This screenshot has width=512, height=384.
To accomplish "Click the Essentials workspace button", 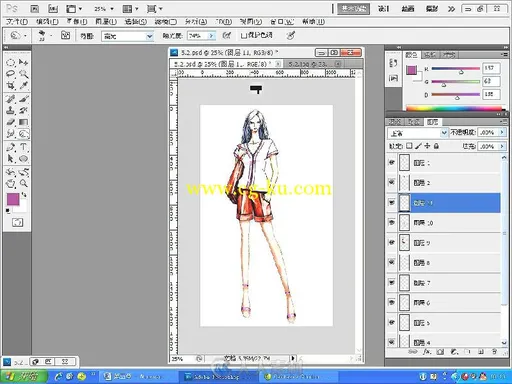I will pos(354,9).
